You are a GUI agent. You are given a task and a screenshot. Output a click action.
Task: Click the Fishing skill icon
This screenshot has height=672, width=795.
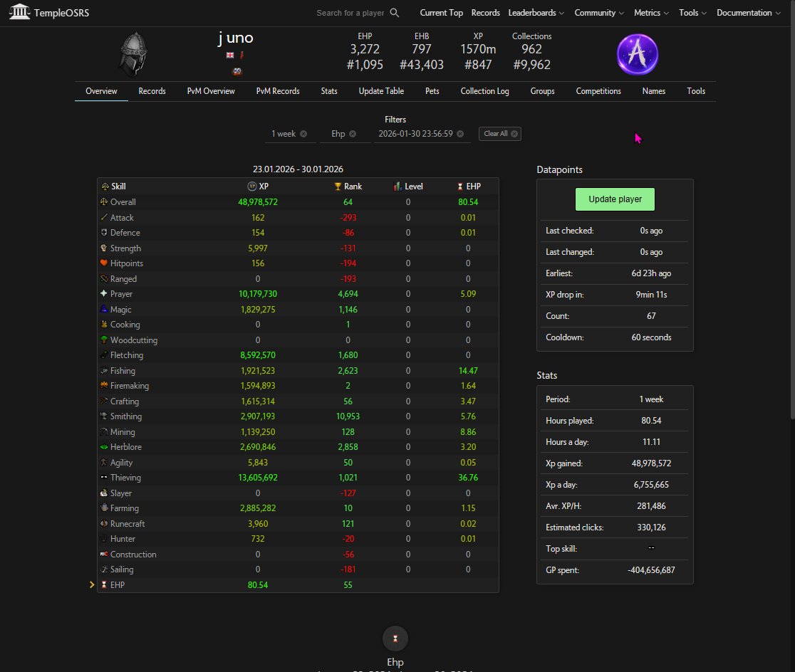click(x=104, y=370)
